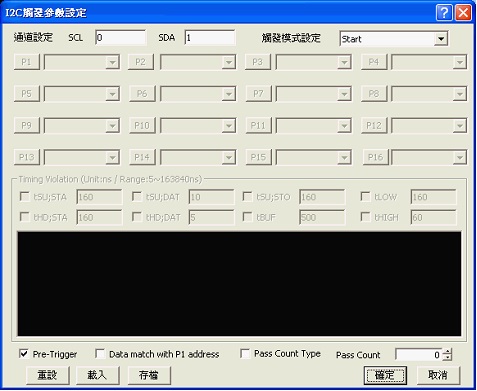Screen dimensions: 477x391
Task: Open the dropdown next to P10
Action: (x=229, y=126)
